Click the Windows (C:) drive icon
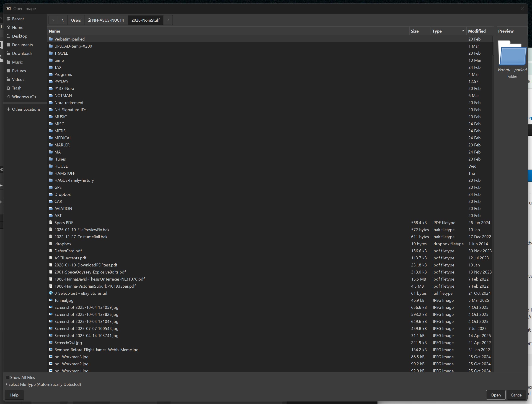The height and width of the screenshot is (404, 532). [x=8, y=97]
